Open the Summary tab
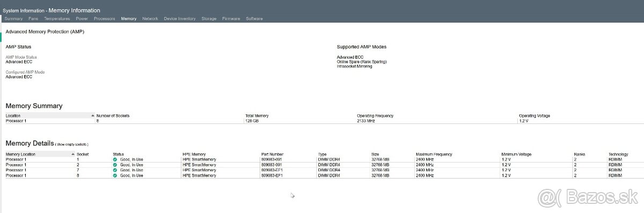 click(x=13, y=19)
